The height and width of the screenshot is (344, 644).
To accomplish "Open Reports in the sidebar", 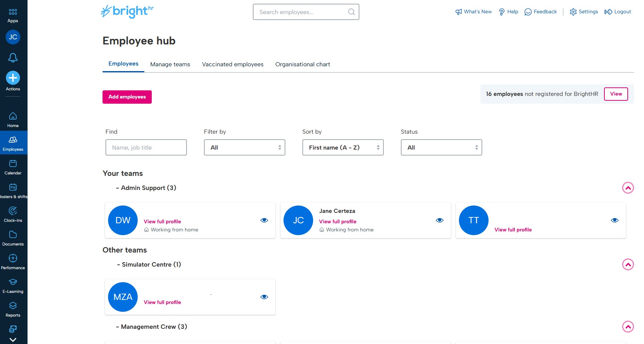I will pyautogui.click(x=13, y=310).
